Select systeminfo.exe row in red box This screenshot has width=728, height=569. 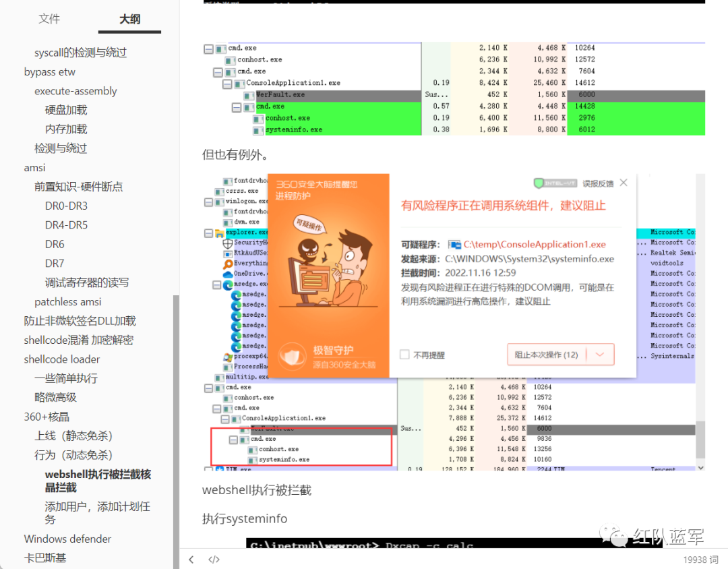284,460
